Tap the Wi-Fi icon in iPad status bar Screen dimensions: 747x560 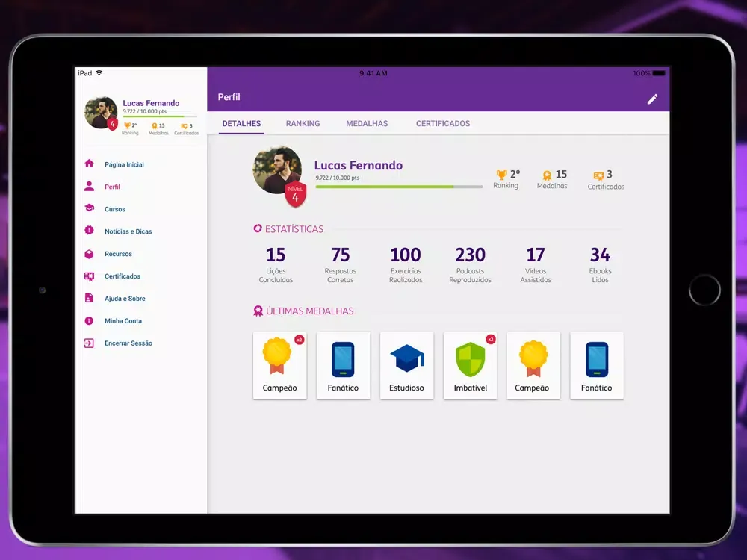click(x=99, y=73)
